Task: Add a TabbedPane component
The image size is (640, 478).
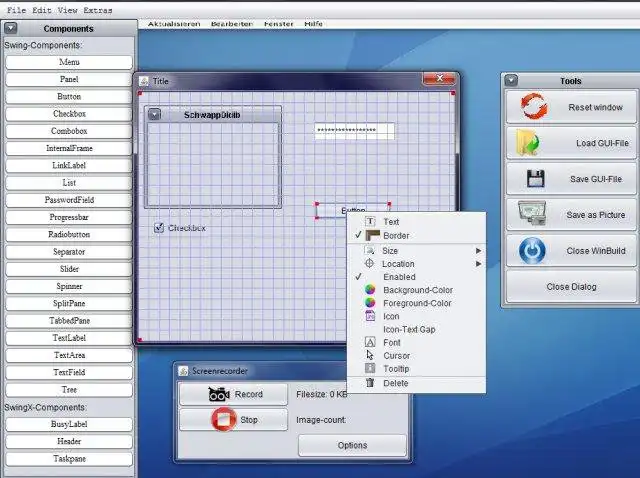Action: [69, 320]
